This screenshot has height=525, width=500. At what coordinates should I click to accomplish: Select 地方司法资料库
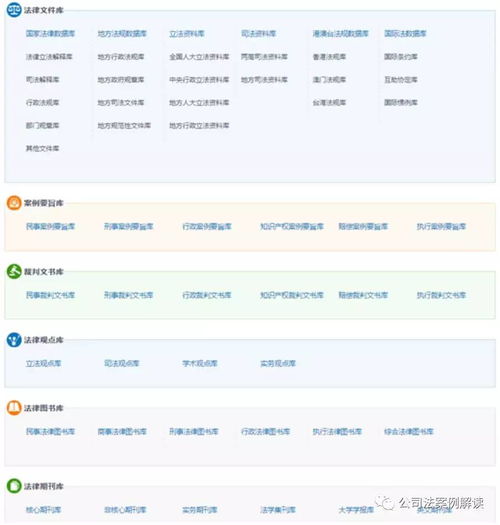[x=264, y=79]
